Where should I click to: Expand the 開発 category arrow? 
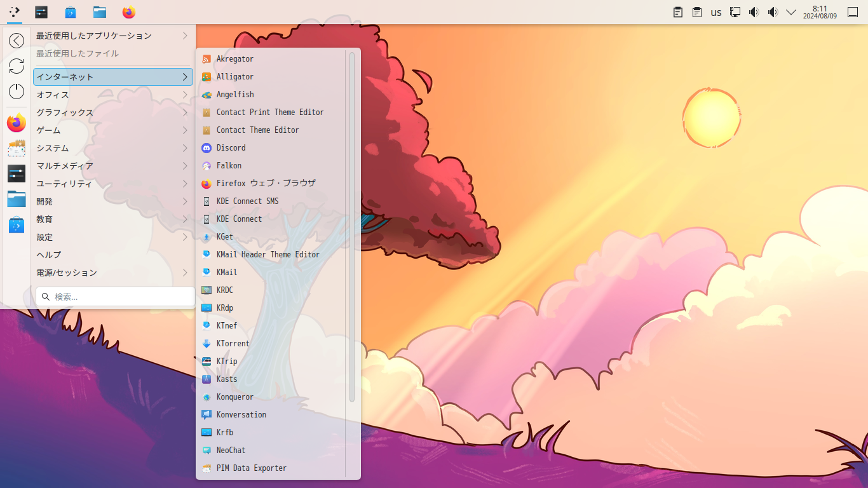tap(185, 201)
